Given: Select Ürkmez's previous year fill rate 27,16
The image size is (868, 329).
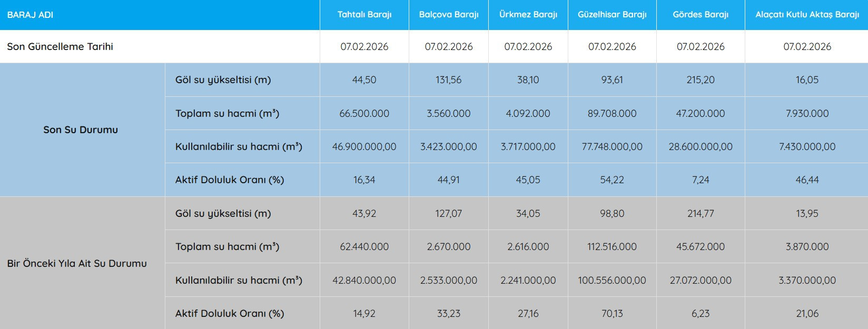Looking at the screenshot, I should 528,313.
